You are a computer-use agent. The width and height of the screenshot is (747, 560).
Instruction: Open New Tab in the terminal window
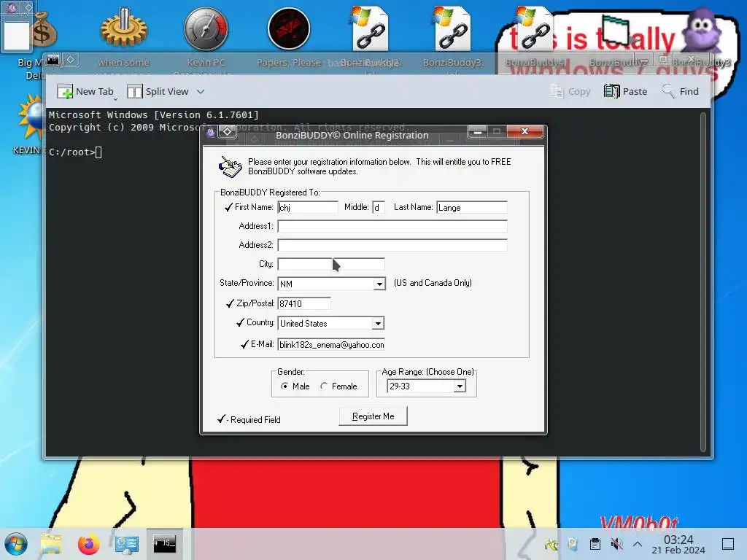pos(86,91)
